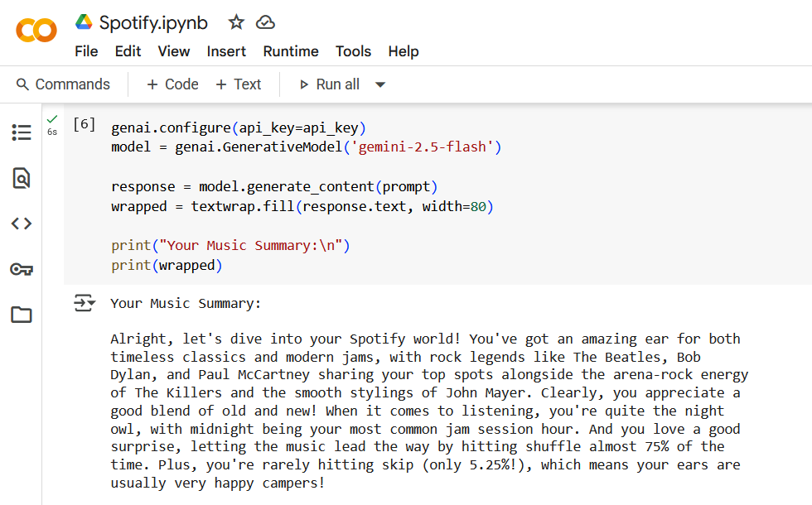Click the textwrap.fill line with width=80

pos(302,206)
